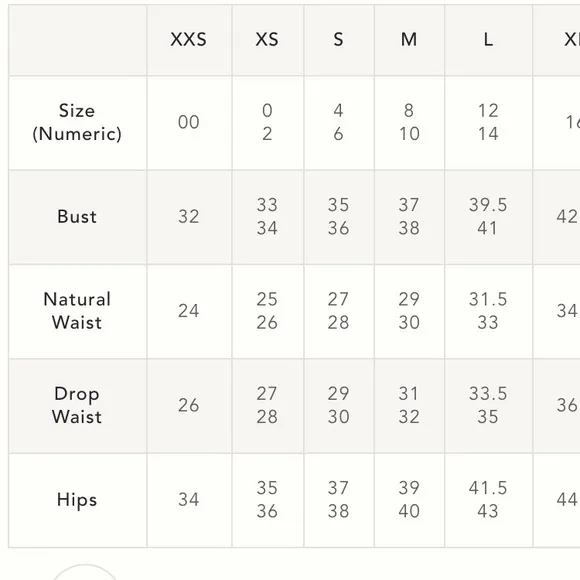
Task: Click the 31.5 33 natural waist cell
Action: tap(488, 311)
